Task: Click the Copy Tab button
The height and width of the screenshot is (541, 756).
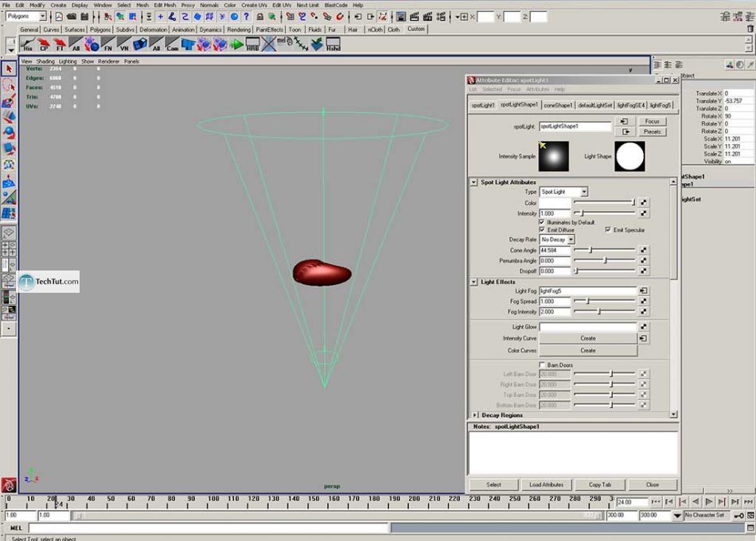Action: pos(599,485)
